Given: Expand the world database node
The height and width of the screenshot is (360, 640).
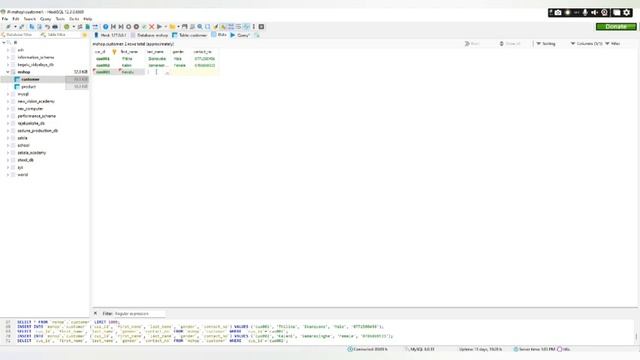Looking at the screenshot, I should pos(8,175).
